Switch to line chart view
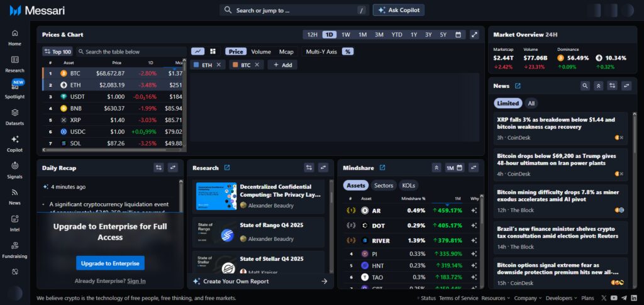Viewport: 644px width, 305px height. tap(197, 52)
